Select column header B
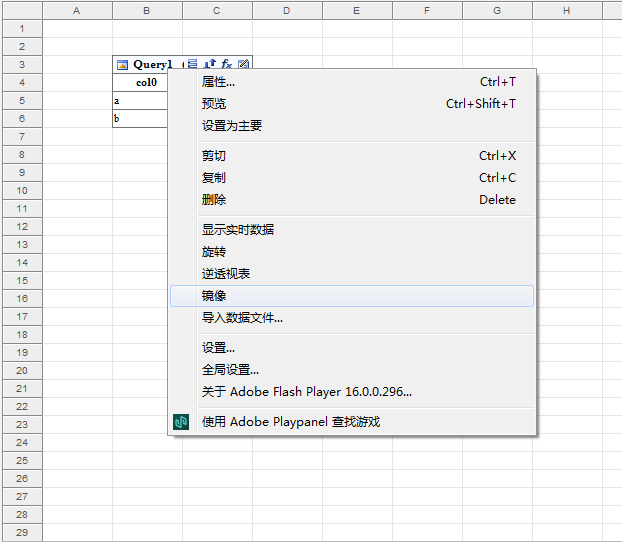The image size is (622, 542). pos(147,11)
